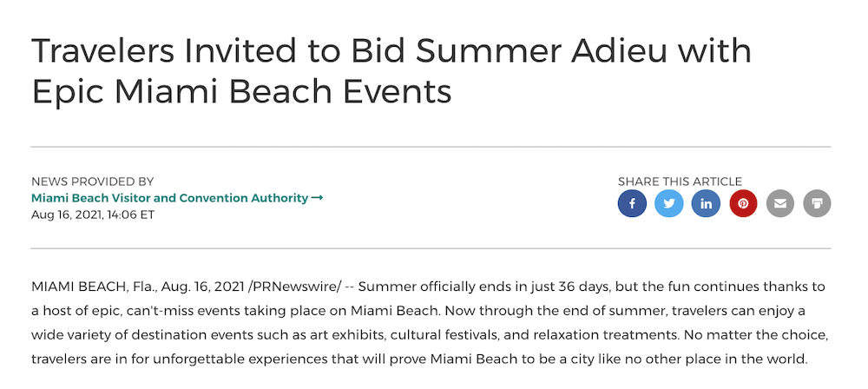Click the '/PRNewswire/' text in the paragraph

click(296, 287)
